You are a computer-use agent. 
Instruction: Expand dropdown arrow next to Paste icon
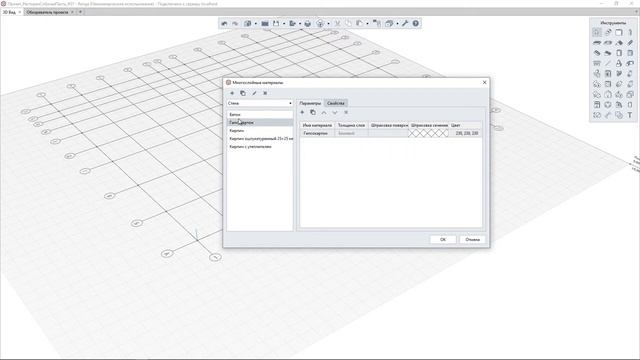coord(367,24)
